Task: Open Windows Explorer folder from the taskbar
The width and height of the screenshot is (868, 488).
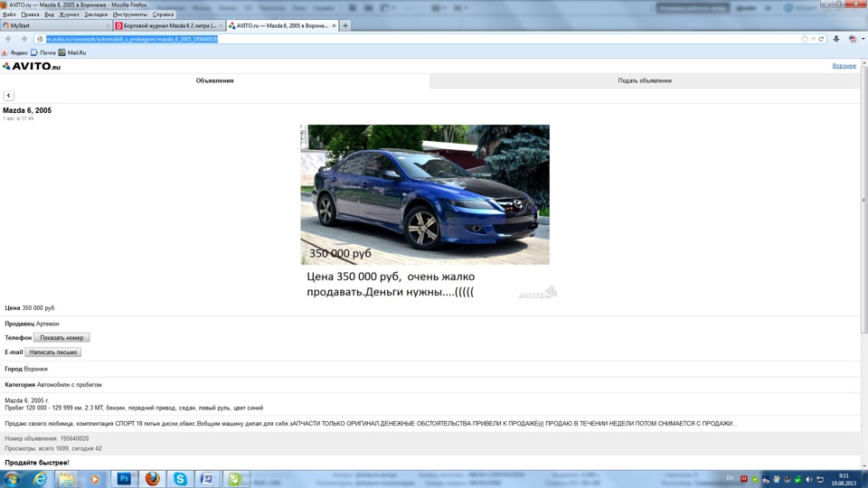Action: [66, 479]
